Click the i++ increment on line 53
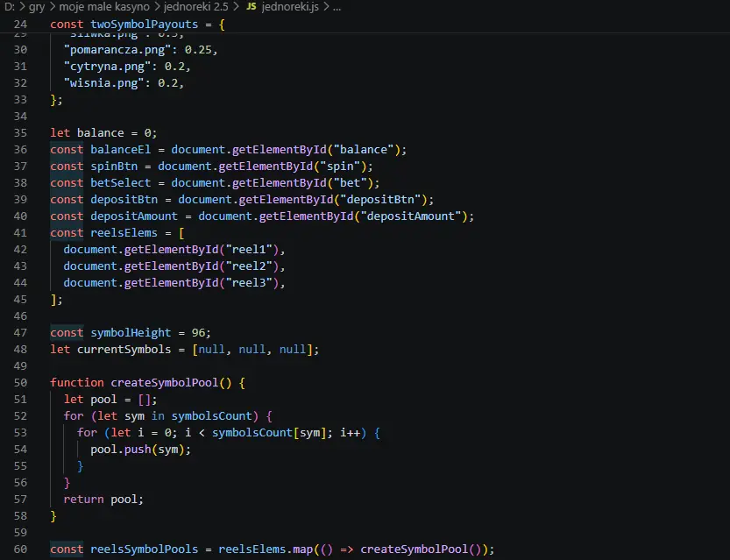The height and width of the screenshot is (560, 730). point(351,433)
